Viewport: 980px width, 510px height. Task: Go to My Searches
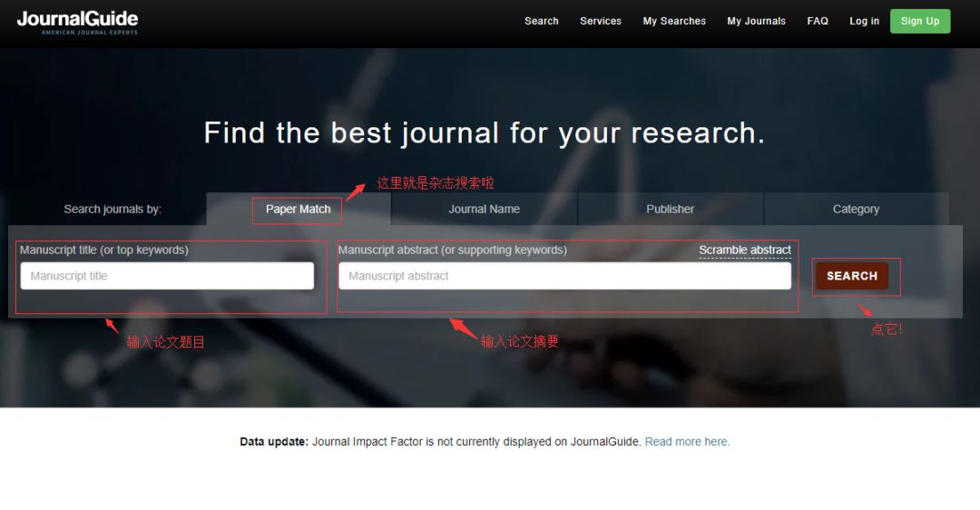point(674,21)
